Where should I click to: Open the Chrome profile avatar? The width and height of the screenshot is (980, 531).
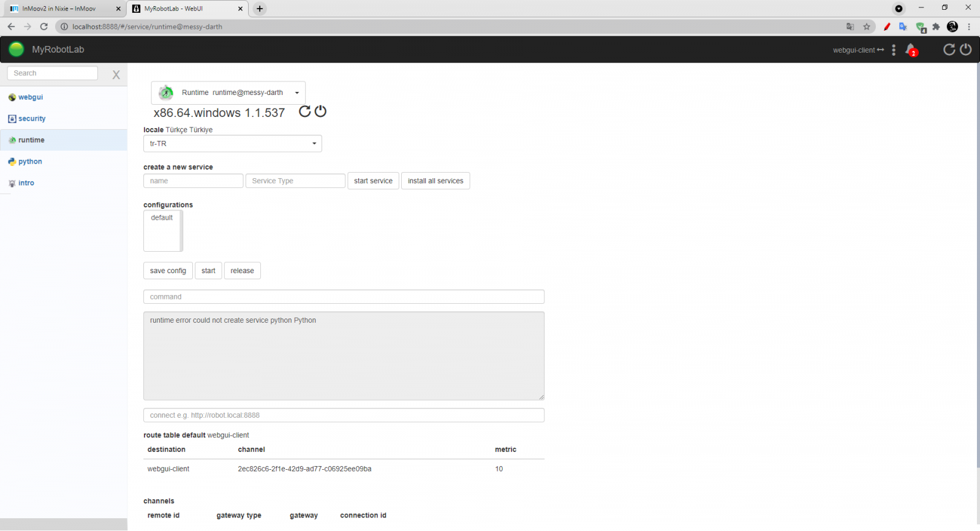[952, 26]
